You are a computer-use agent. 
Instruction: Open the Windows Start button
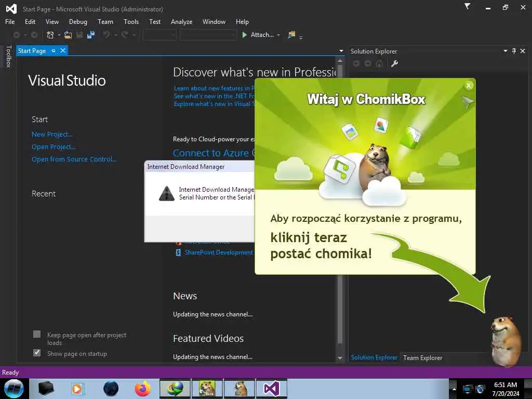[x=14, y=389]
